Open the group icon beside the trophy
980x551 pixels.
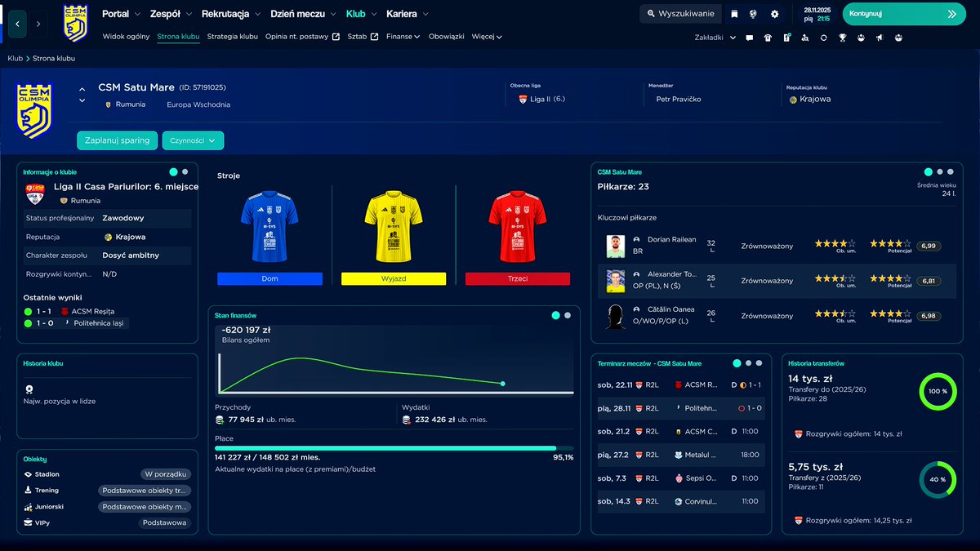point(861,38)
